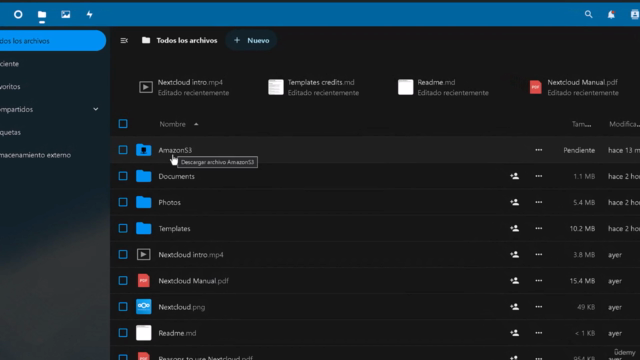The height and width of the screenshot is (360, 640).
Task: Click the Nextcloud.png thumbnail icon
Action: click(144, 307)
